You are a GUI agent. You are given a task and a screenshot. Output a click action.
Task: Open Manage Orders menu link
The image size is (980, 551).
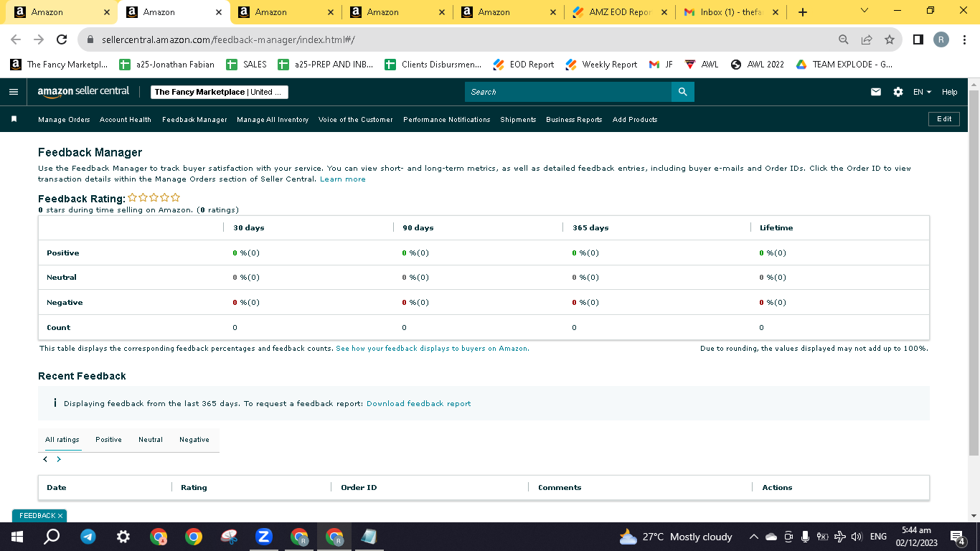64,120
